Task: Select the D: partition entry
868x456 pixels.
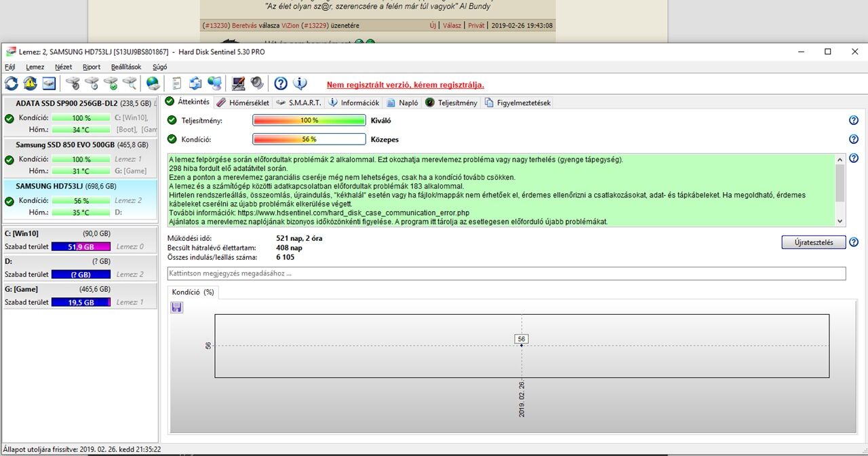Action: (80, 268)
